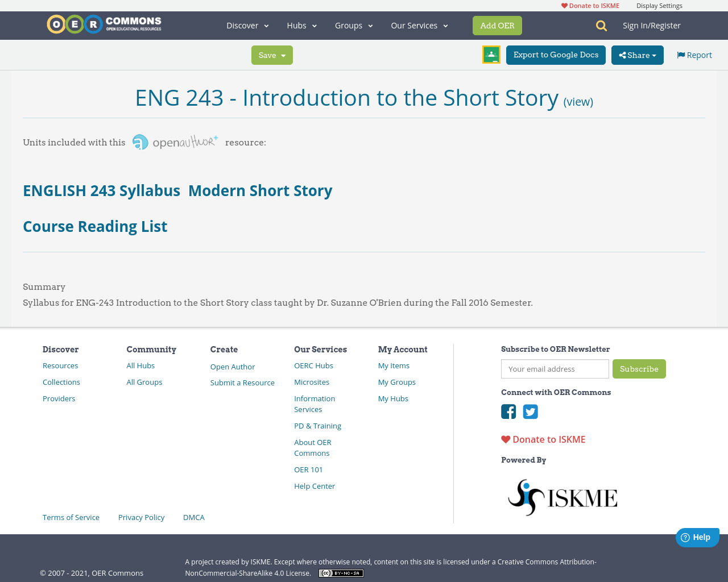Viewport: 728px width, 582px height.
Task: Click Export to Google Docs
Action: 556,55
